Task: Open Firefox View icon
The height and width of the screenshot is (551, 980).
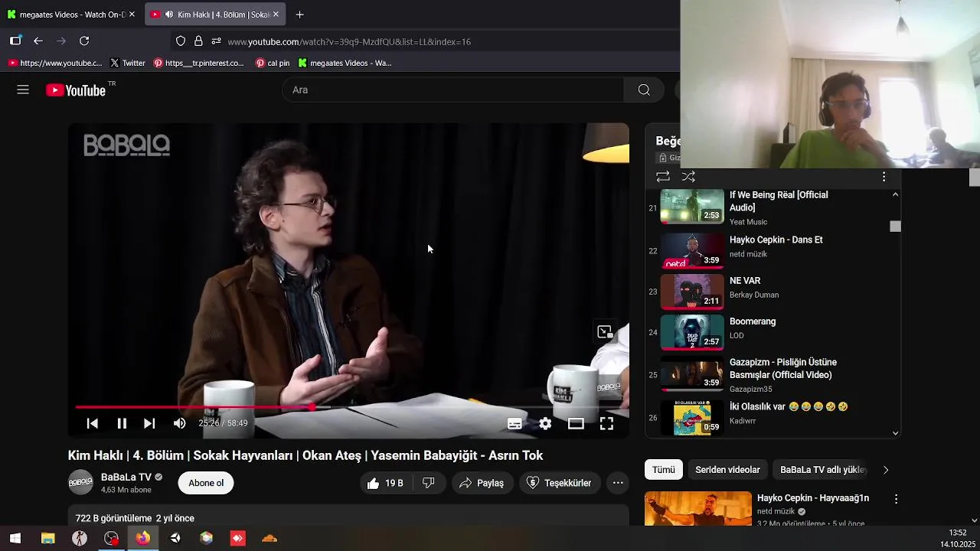Action: [15, 41]
